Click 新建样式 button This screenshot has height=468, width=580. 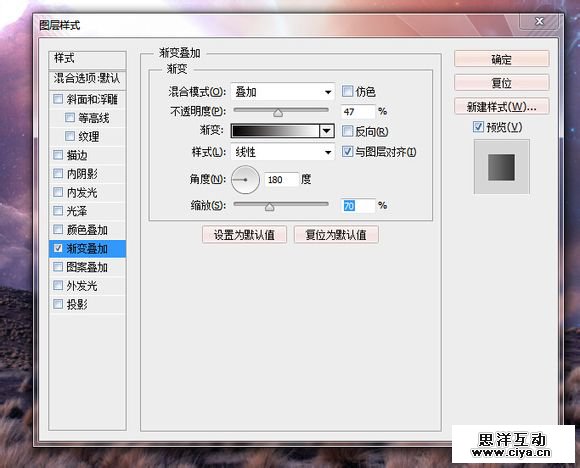tap(502, 107)
